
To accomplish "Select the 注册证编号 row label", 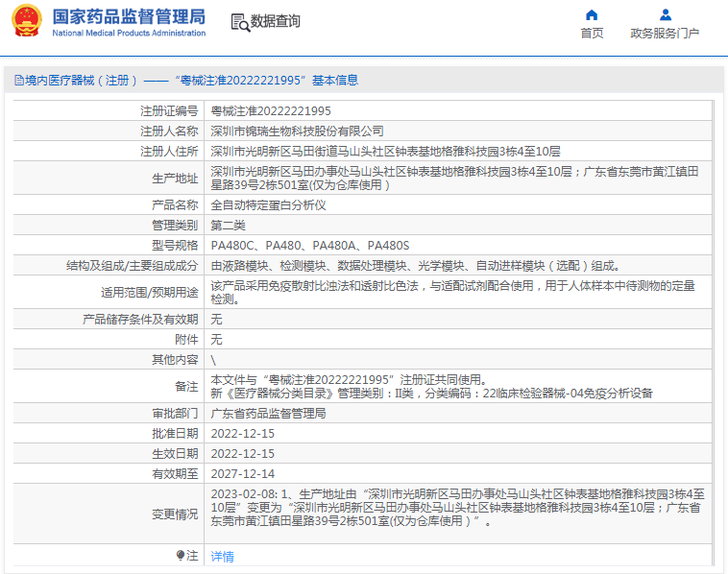I will (x=169, y=111).
